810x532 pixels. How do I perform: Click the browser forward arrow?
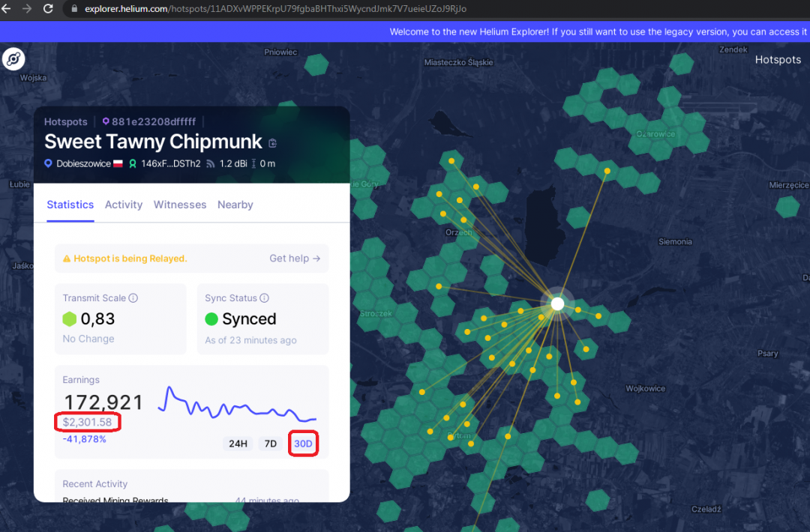[x=28, y=9]
